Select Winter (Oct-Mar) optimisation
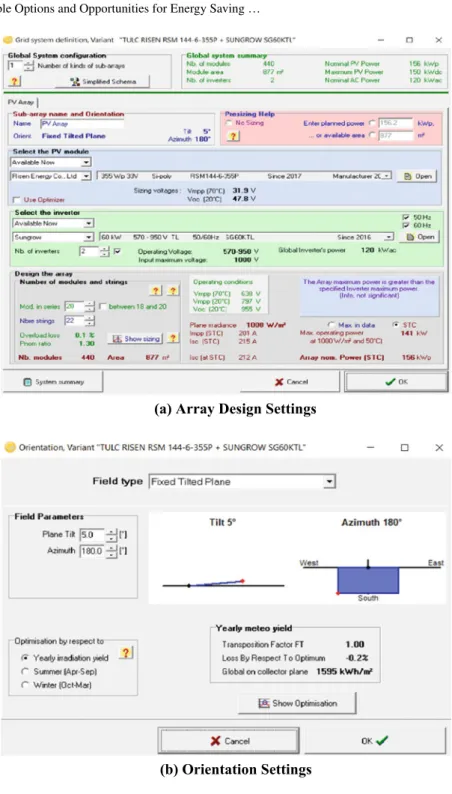The height and width of the screenshot is (794, 452). tap(25, 685)
